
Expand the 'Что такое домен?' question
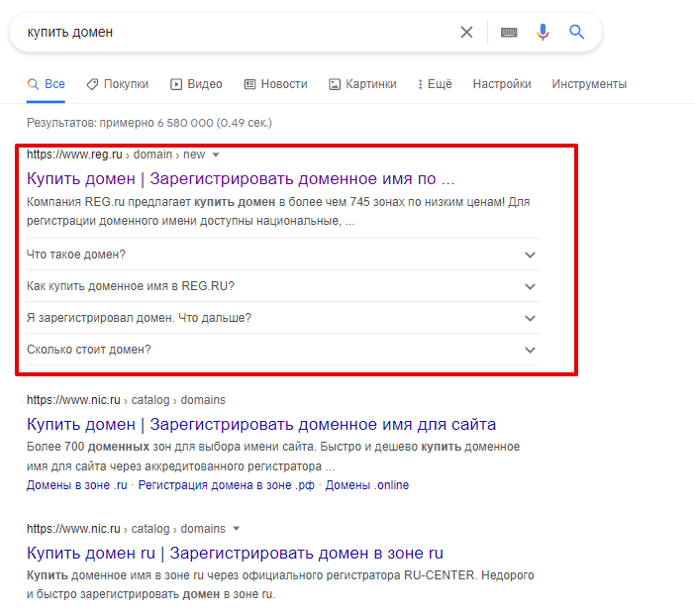(x=283, y=255)
